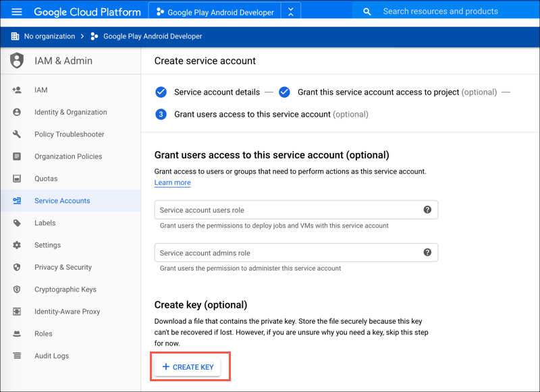The width and height of the screenshot is (540, 392).
Task: Click help icon for users role field
Action: coord(427,210)
